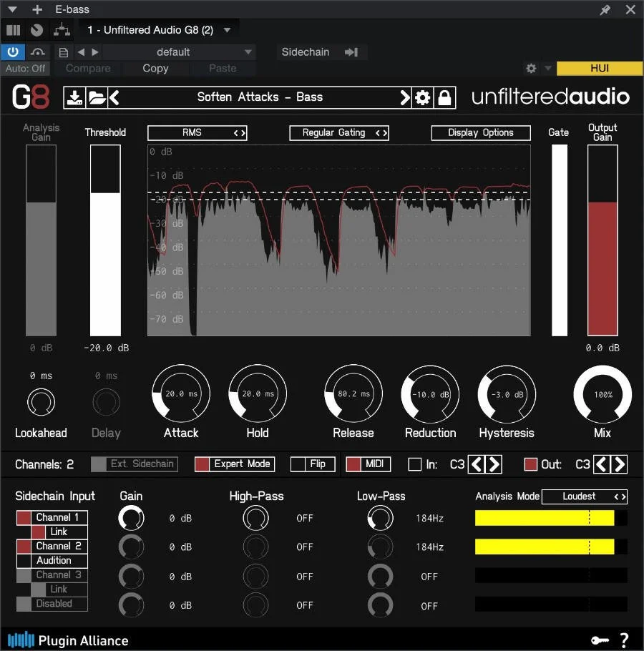644x651 pixels.
Task: Enable Expert Mode
Action: pos(234,464)
